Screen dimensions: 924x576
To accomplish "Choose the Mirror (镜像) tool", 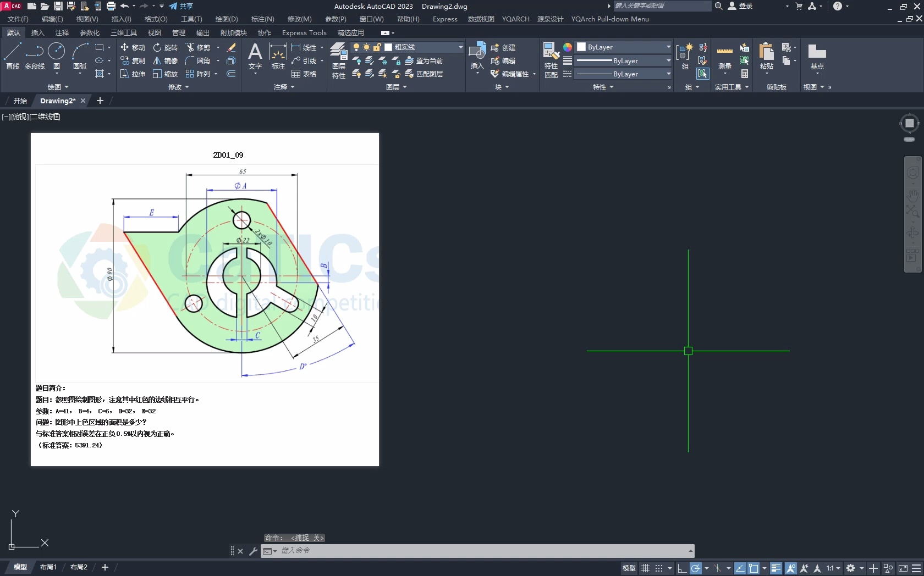I will (165, 60).
